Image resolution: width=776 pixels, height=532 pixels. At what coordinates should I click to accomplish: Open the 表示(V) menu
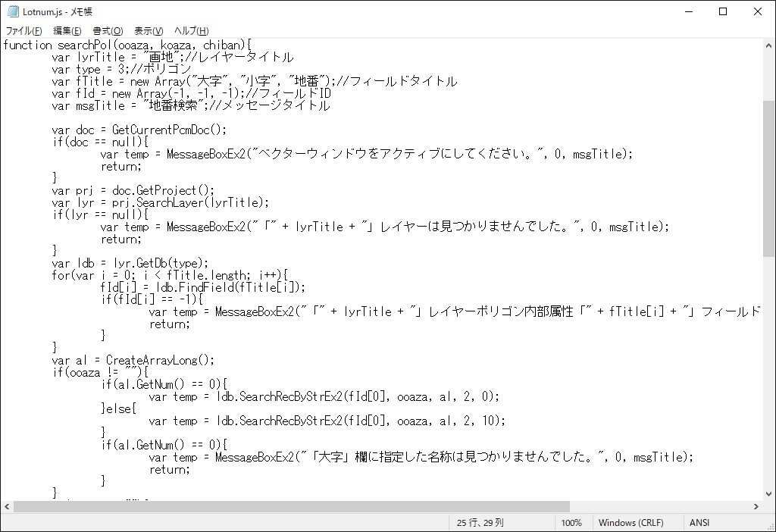coord(149,30)
